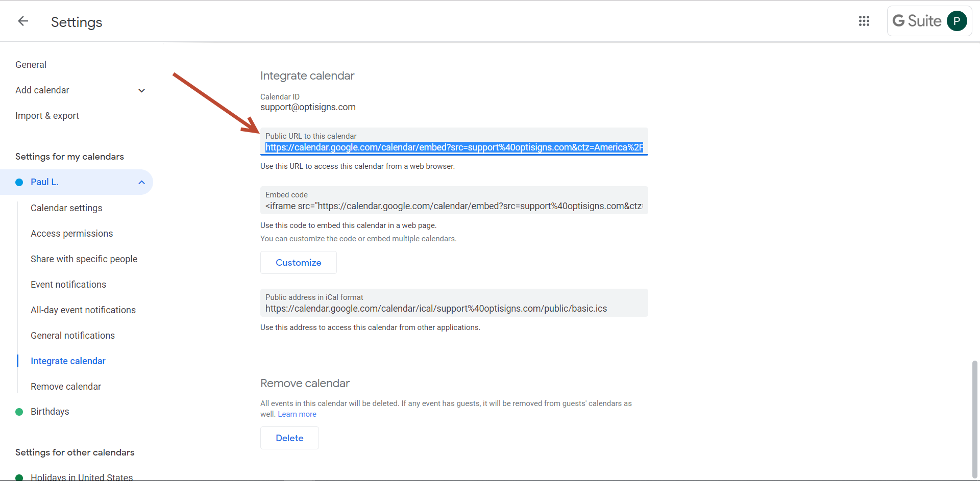Collapse the Paul L. calendar settings
This screenshot has width=980, height=481.
click(x=141, y=182)
